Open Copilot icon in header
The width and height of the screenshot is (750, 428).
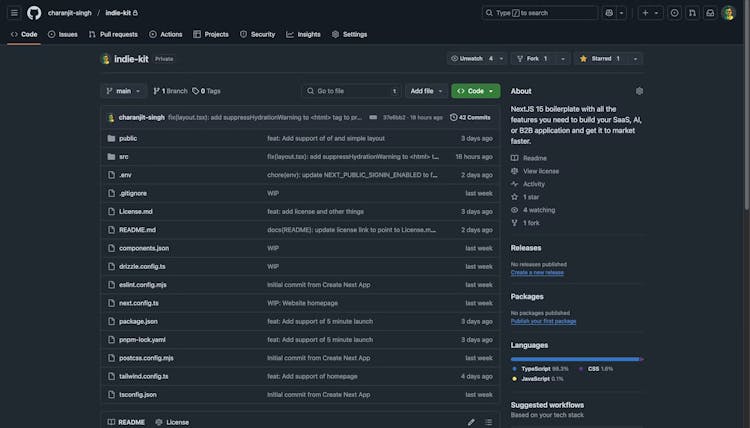click(609, 13)
